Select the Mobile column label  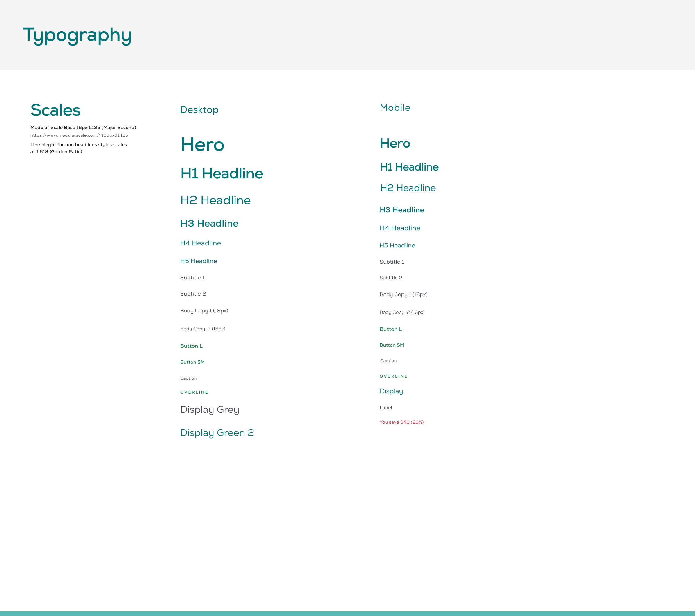click(395, 108)
